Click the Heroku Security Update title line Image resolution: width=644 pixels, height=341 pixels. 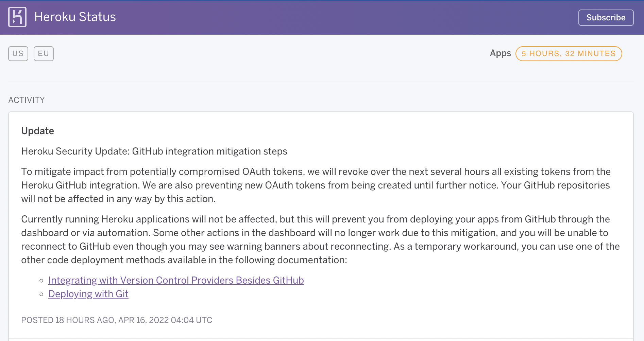point(154,151)
